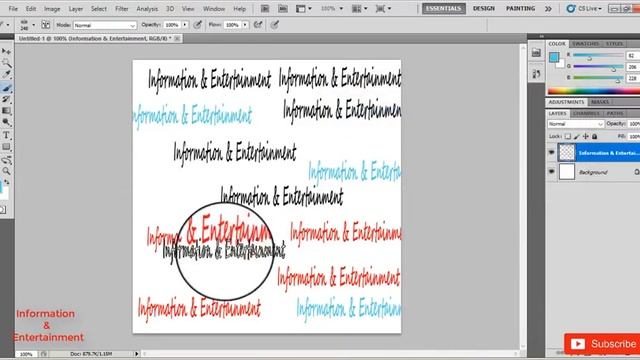Select the Zoom tool

6,171
